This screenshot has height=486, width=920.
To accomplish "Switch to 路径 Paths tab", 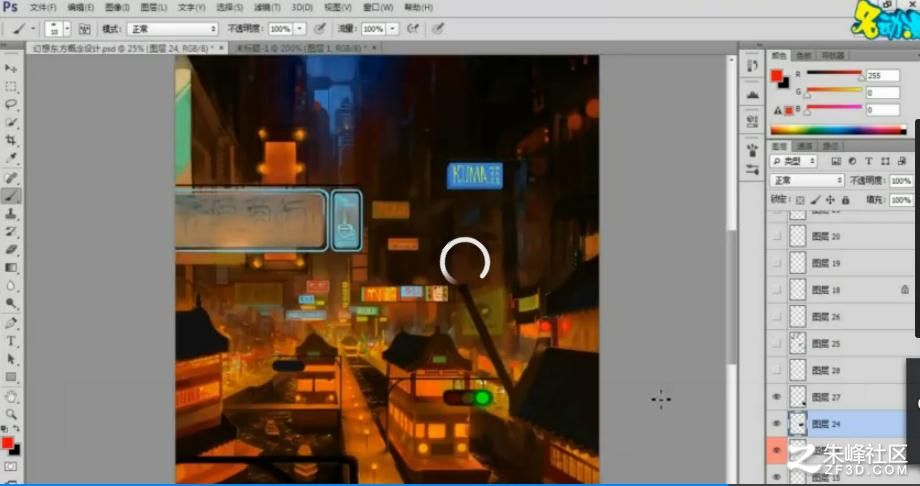I will [830, 146].
